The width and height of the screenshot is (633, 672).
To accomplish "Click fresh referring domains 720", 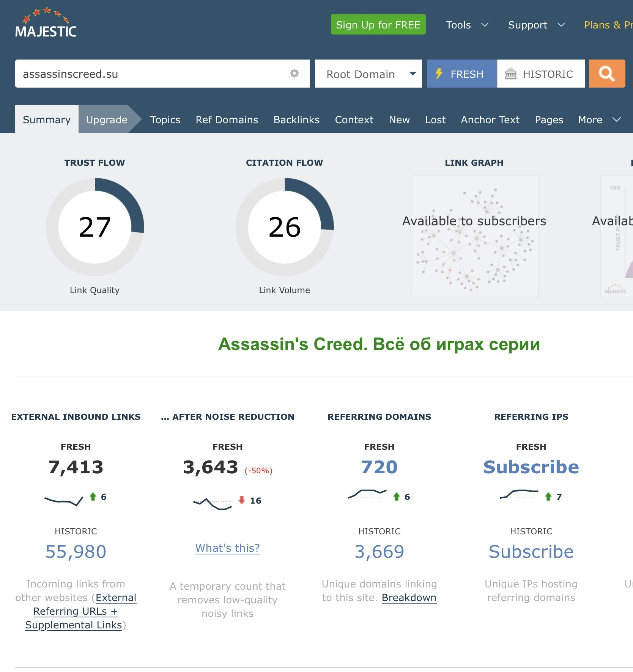I will pos(379,467).
